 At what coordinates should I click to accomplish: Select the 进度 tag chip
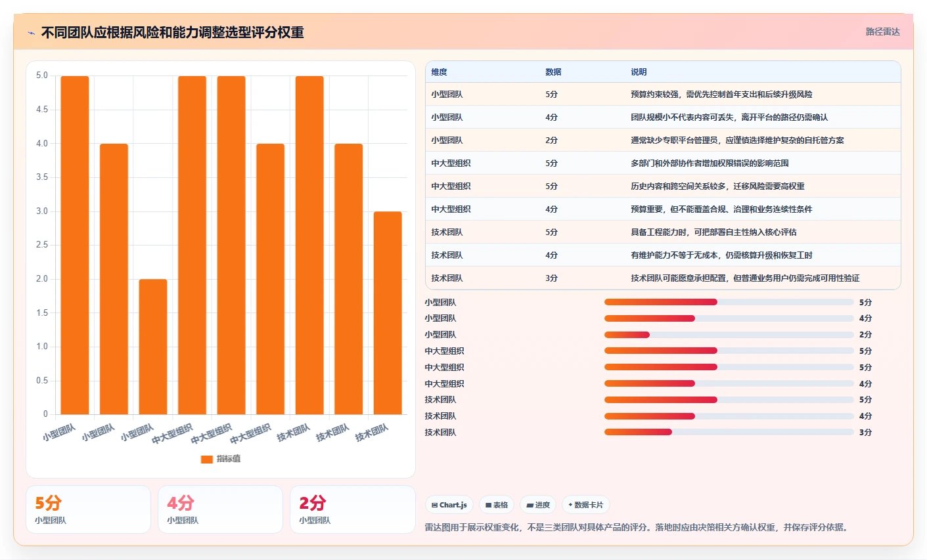tap(538, 505)
